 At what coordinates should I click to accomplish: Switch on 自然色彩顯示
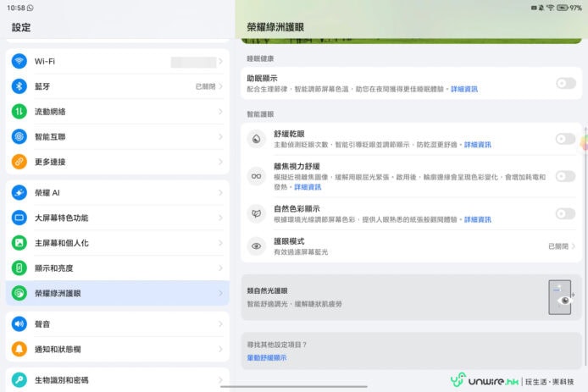565,213
